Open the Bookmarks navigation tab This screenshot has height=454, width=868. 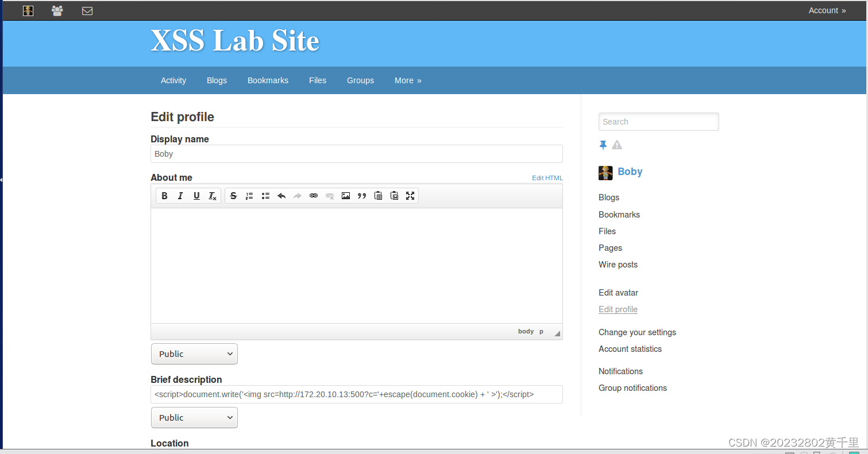268,80
